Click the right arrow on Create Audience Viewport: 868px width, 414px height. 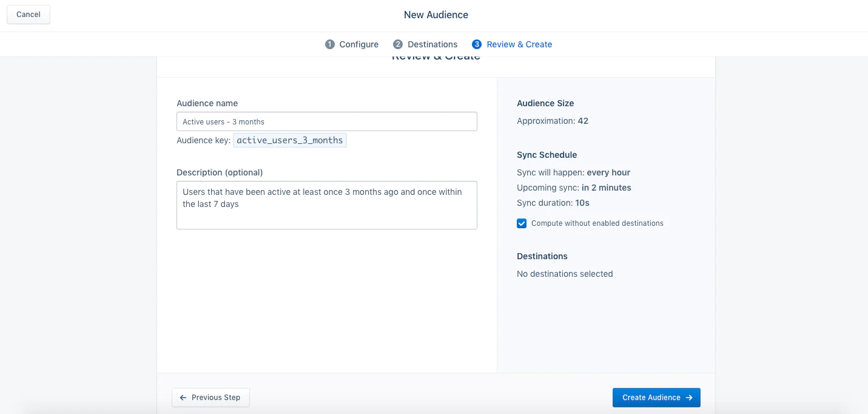pyautogui.click(x=689, y=398)
